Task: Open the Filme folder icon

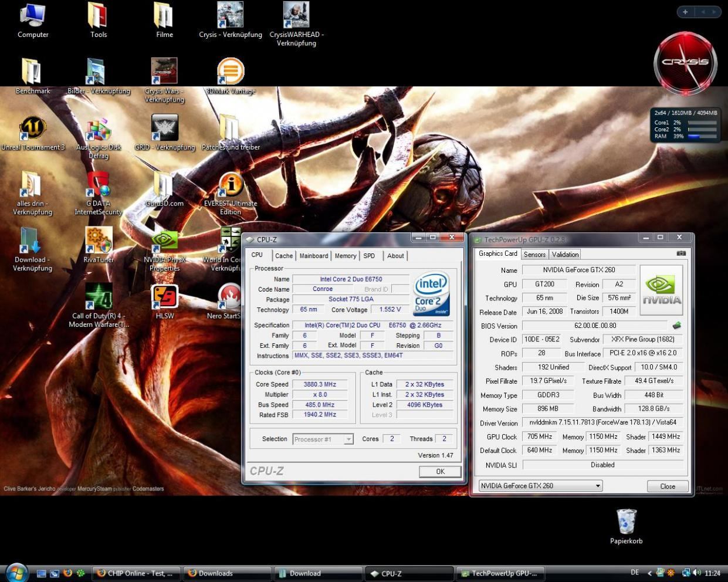Action: coord(164,21)
